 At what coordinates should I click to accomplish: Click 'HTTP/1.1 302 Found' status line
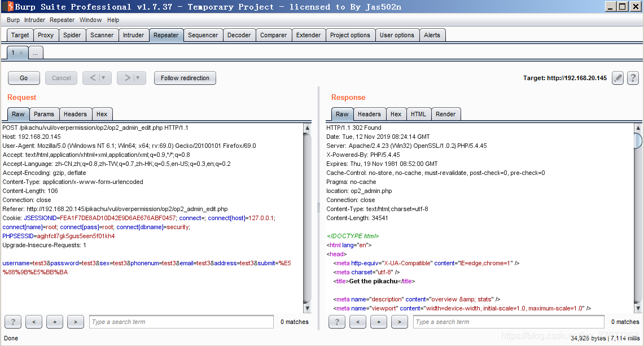tap(354, 128)
